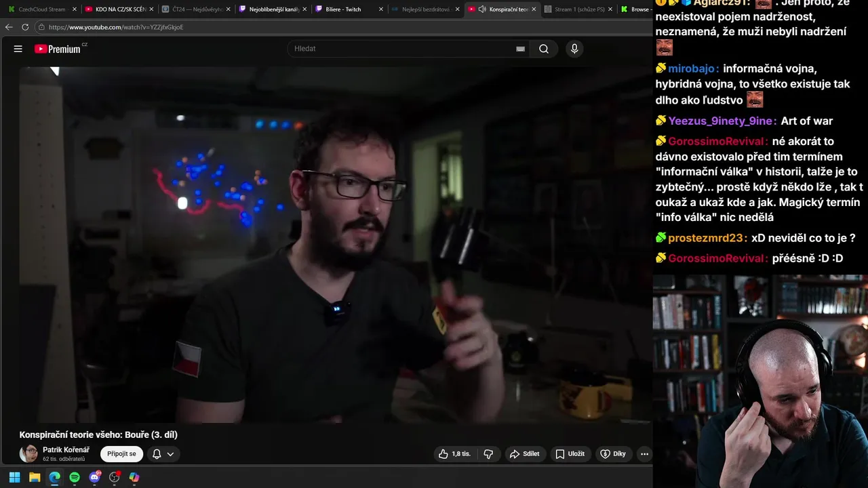Open the Patrik Kořenář channel avatar
This screenshot has width=868, height=488.
28,454
